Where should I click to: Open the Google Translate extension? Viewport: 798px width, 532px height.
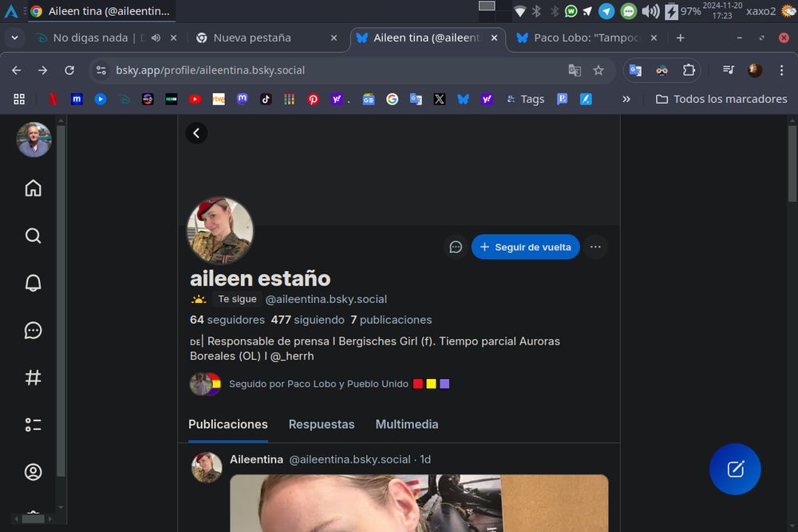point(635,70)
